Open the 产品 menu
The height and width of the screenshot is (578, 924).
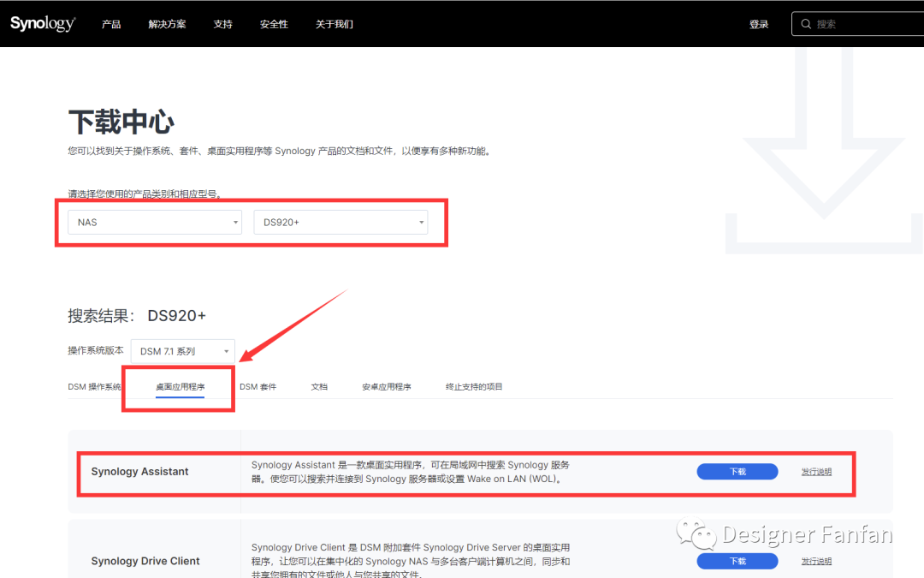[x=110, y=24]
